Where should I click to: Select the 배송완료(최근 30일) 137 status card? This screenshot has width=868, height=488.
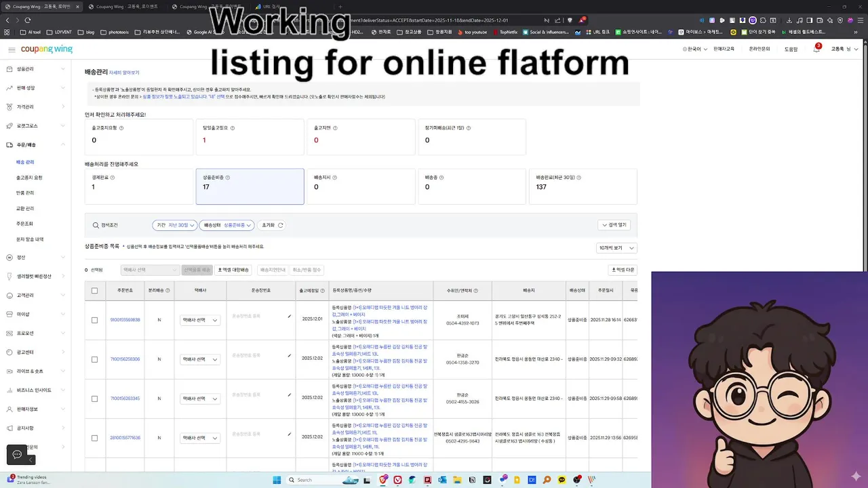[x=583, y=186]
